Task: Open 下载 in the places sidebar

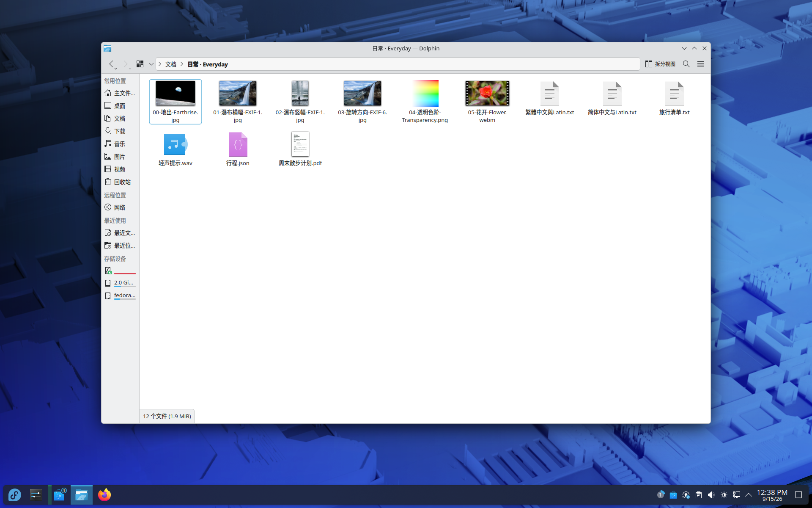Action: coord(120,131)
